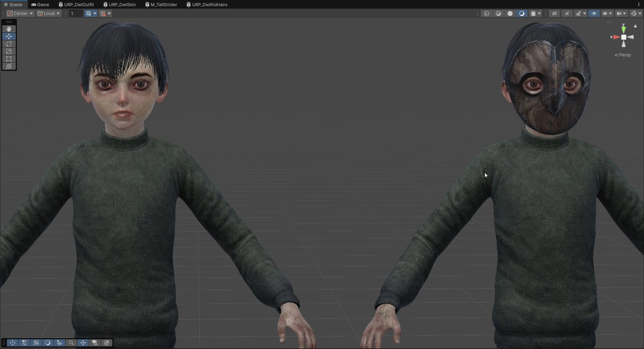Image resolution: width=644 pixels, height=349 pixels.
Task: Toggle hidden objects visibility eye button
Action: pos(594,13)
